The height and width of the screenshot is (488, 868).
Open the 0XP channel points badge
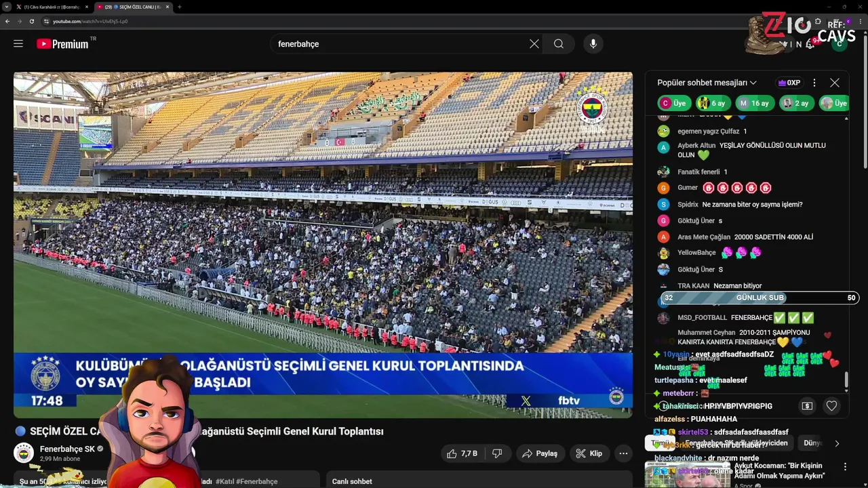tap(789, 83)
